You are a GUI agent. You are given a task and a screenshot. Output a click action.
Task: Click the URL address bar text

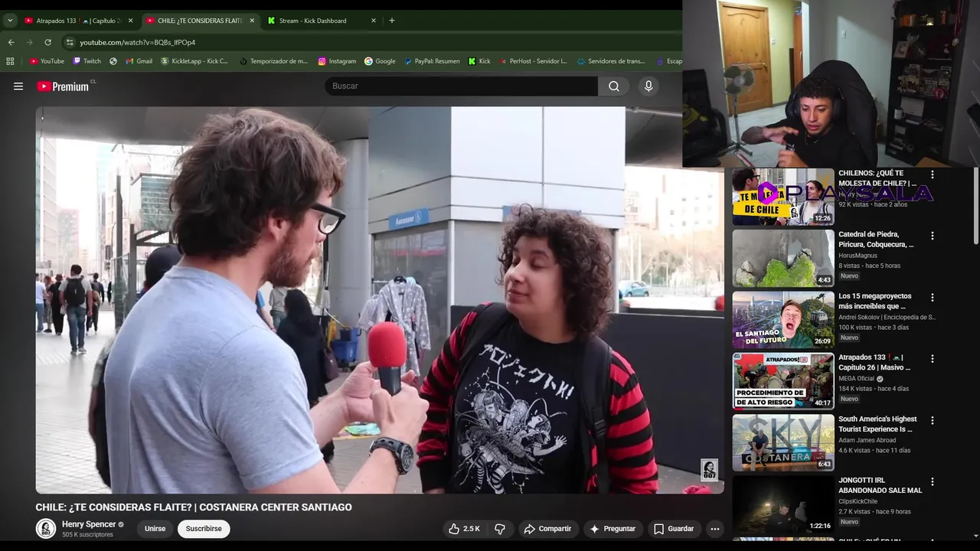coord(138,42)
